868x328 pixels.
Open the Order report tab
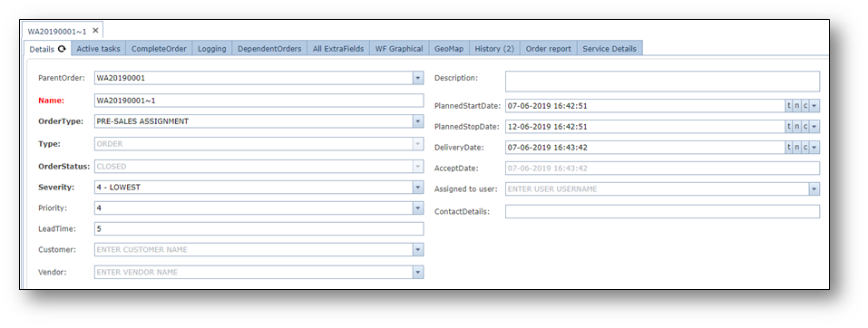pos(549,49)
